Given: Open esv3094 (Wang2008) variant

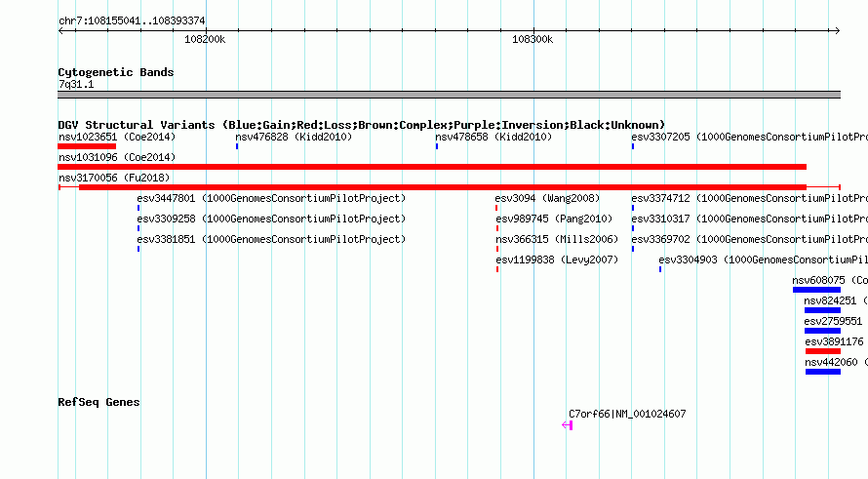Looking at the screenshot, I should click(x=547, y=198).
